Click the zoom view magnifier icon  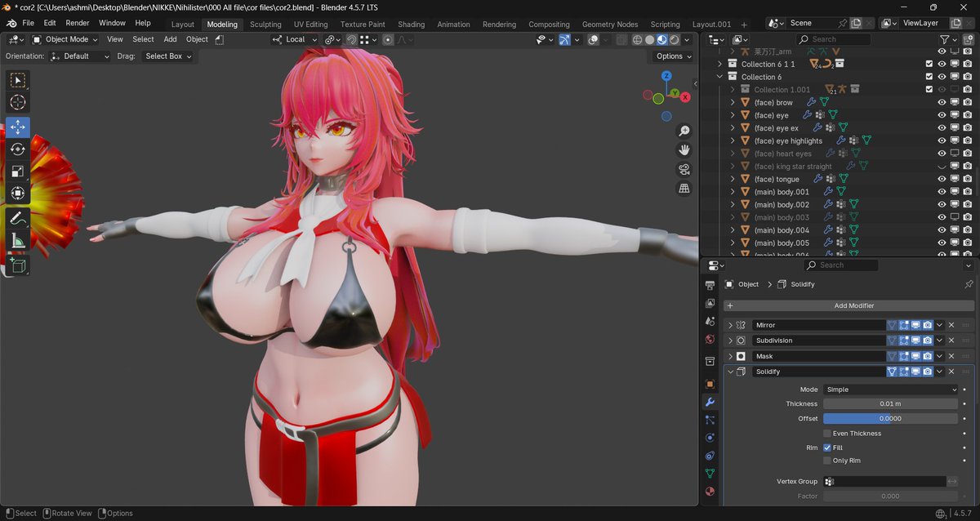pyautogui.click(x=684, y=131)
